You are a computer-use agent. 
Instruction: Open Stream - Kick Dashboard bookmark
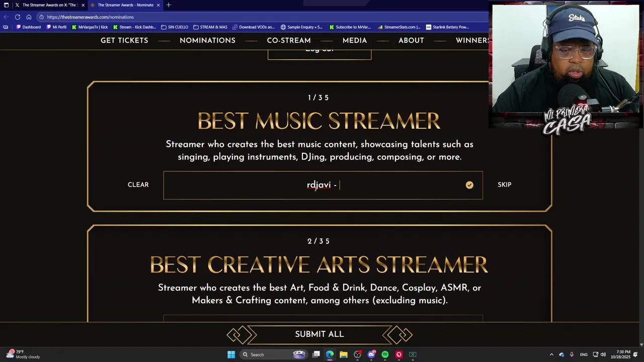134,27
